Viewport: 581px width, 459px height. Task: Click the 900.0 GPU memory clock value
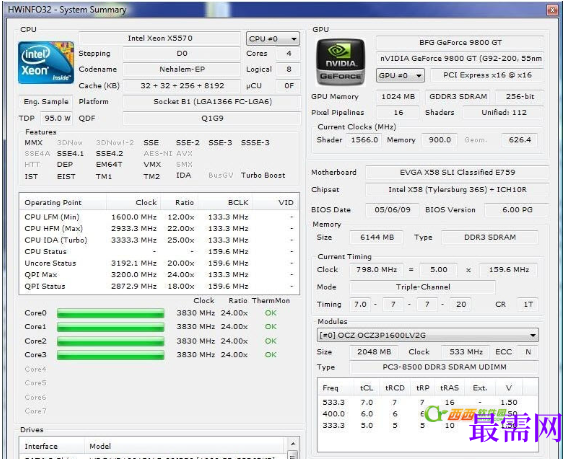(x=439, y=140)
